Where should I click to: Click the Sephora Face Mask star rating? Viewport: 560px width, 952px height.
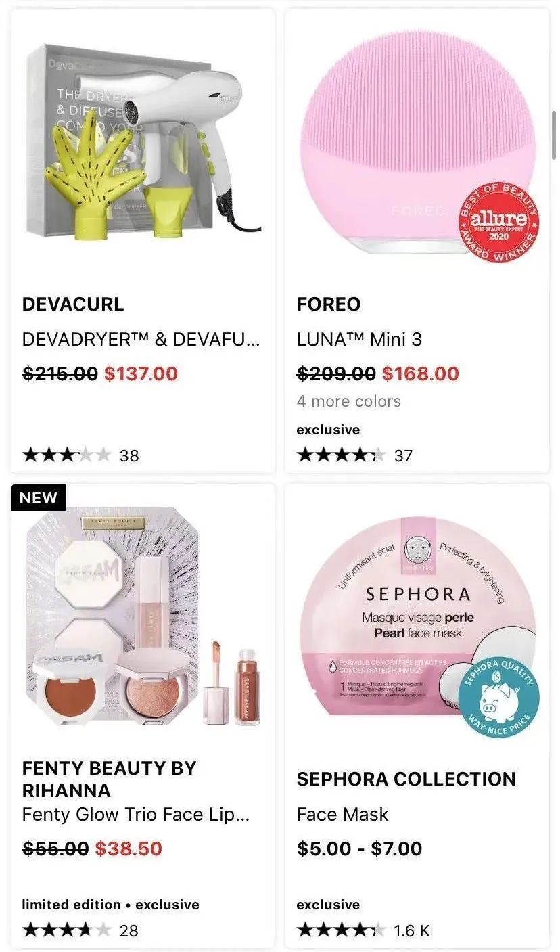pos(341,930)
